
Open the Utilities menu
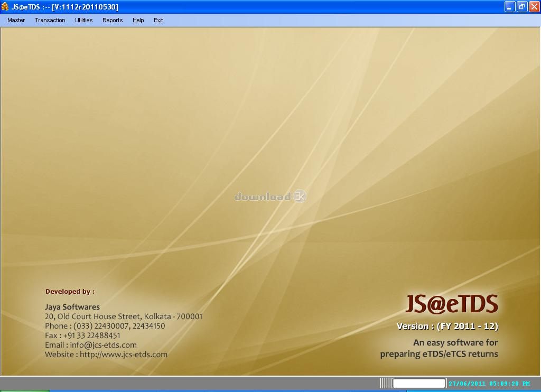click(x=83, y=21)
